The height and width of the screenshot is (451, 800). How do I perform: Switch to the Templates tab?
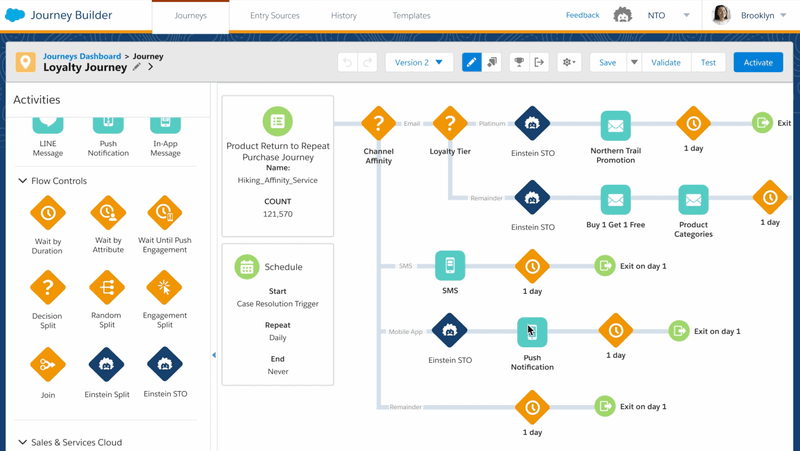coord(411,16)
